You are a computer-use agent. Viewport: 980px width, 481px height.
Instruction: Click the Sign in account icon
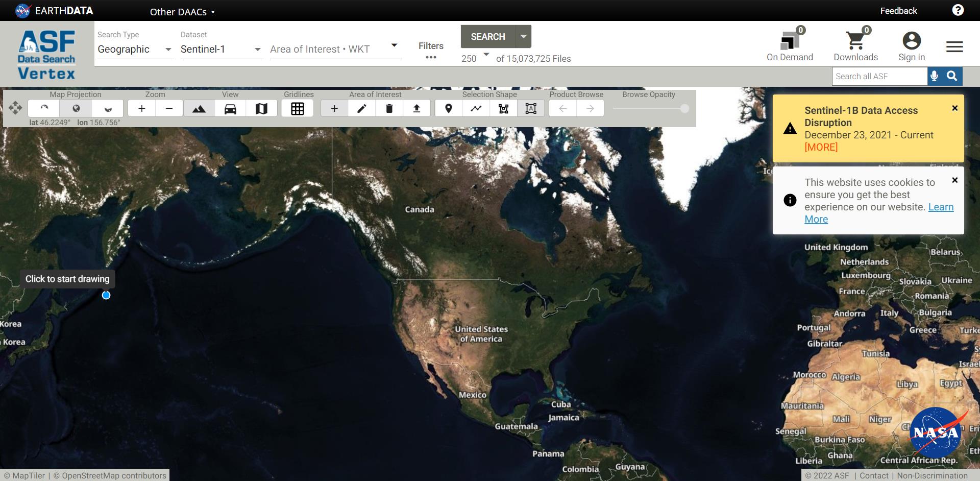point(912,46)
